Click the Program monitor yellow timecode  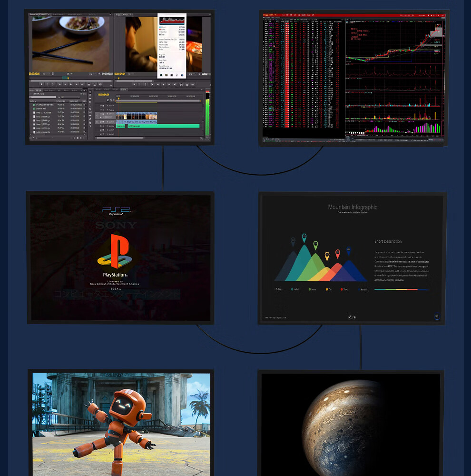pos(120,74)
